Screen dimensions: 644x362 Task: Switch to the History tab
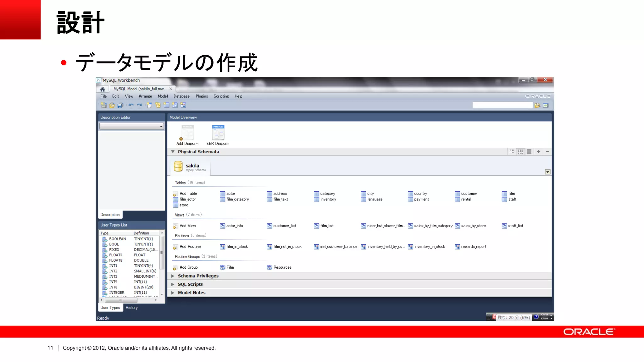coord(131,308)
